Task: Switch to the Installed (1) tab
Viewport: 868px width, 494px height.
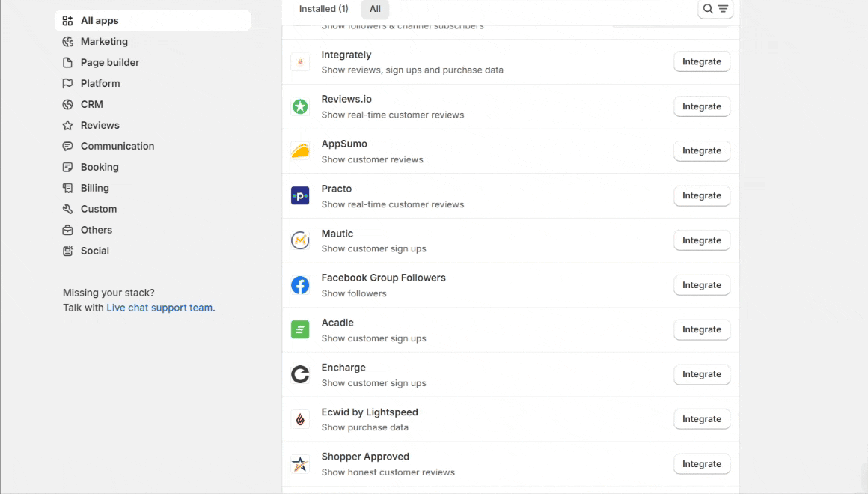Action: click(x=324, y=9)
